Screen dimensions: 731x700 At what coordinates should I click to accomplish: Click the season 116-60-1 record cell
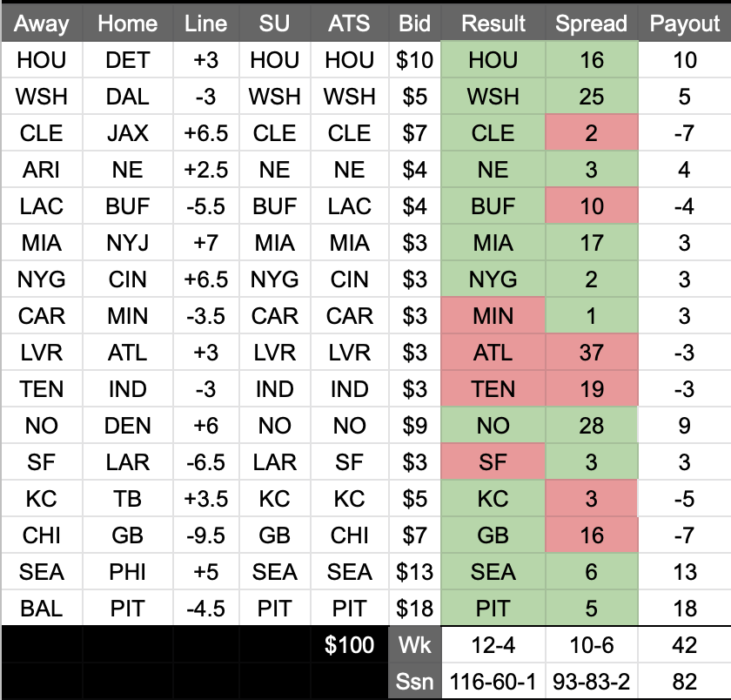(493, 681)
